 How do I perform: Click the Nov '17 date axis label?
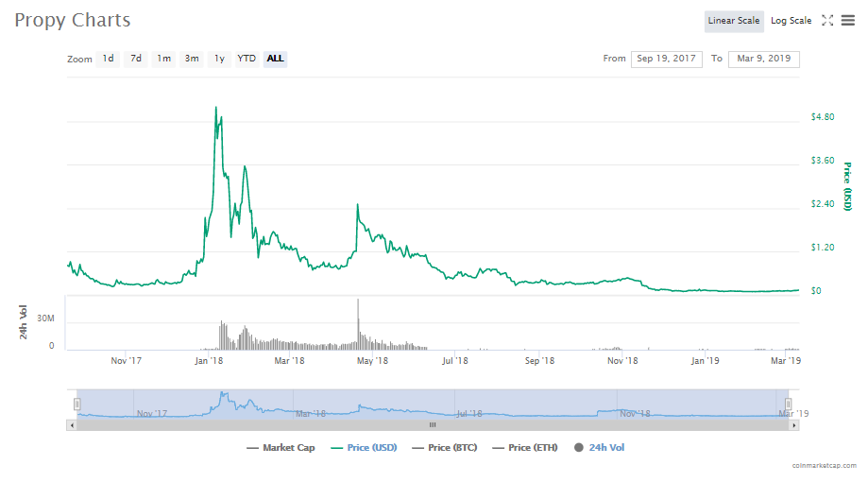point(127,361)
